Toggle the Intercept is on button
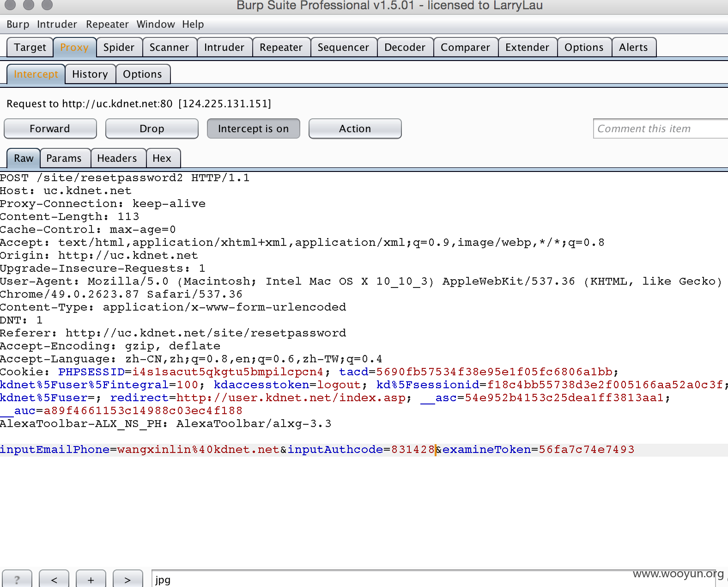The width and height of the screenshot is (728, 587). 254,128
